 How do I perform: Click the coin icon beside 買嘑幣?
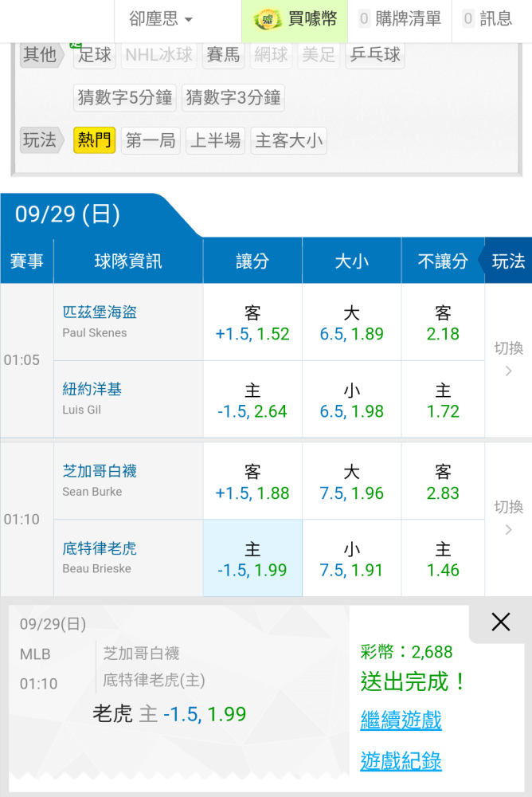[267, 20]
